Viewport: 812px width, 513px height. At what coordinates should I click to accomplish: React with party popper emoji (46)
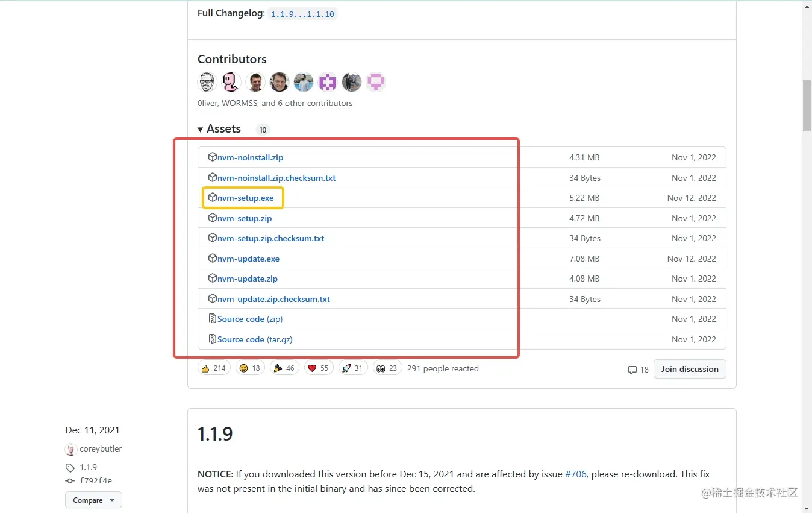(284, 368)
